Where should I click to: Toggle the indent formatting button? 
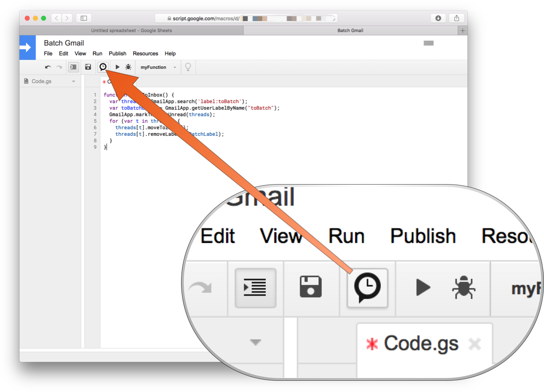[x=73, y=67]
